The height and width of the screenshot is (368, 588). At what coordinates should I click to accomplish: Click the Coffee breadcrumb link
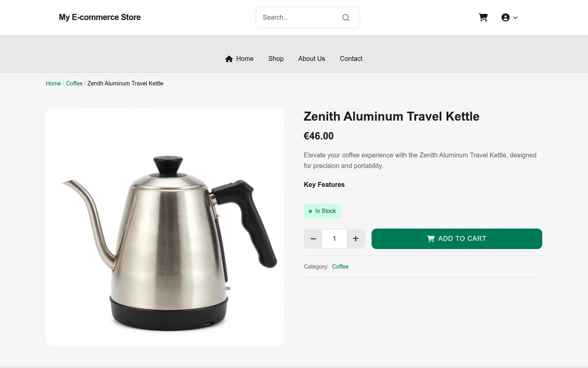74,83
